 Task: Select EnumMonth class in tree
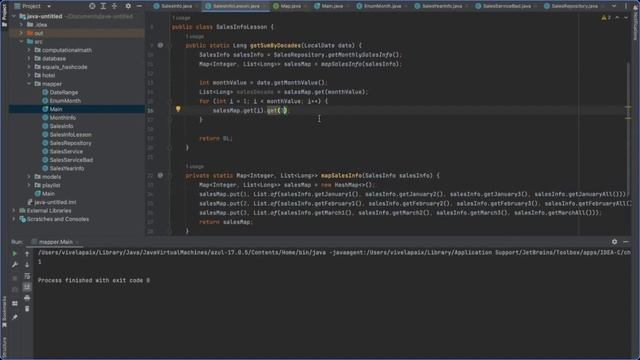coord(65,101)
